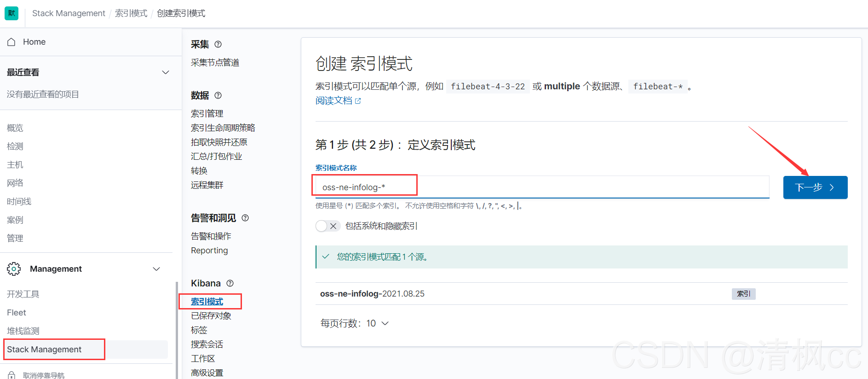Click the Home house icon
The width and height of the screenshot is (868, 379).
tap(11, 42)
